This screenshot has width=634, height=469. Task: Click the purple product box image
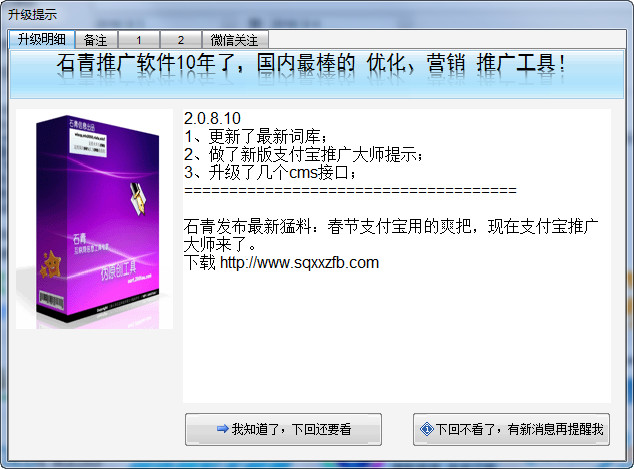point(95,219)
